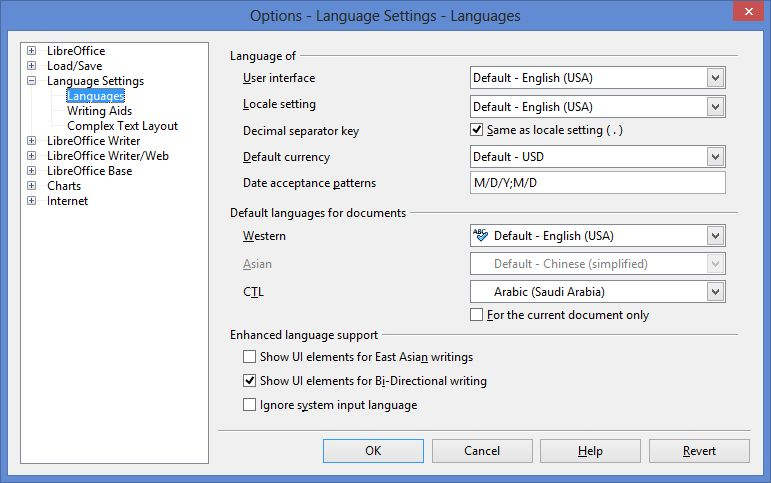Open the Writing Aids page
The height and width of the screenshot is (483, 771).
tap(99, 111)
